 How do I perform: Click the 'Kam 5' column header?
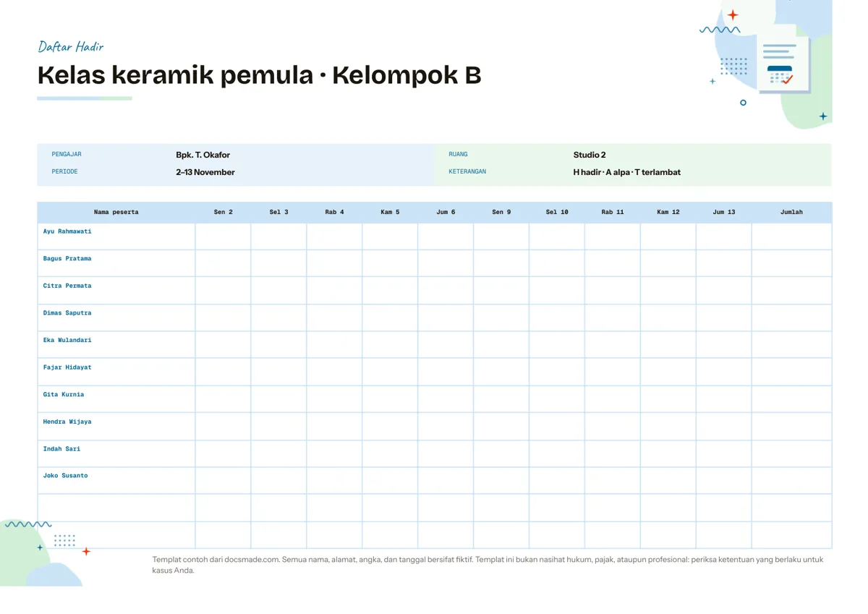tap(391, 213)
